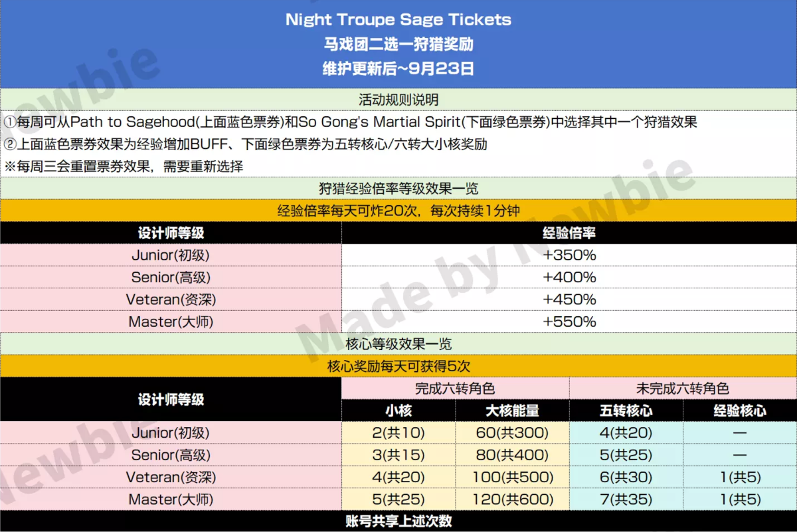Click the 经验倍率 column header

point(569,233)
